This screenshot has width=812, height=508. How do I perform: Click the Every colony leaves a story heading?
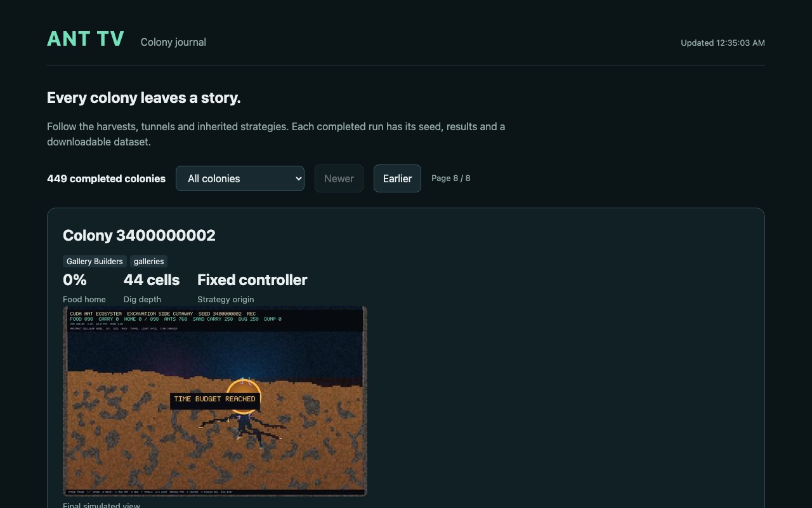click(x=144, y=98)
